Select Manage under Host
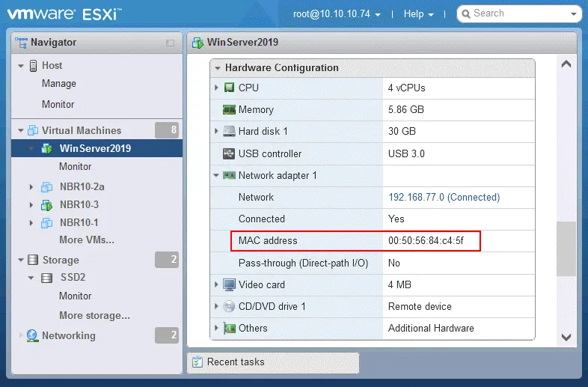 coord(59,84)
